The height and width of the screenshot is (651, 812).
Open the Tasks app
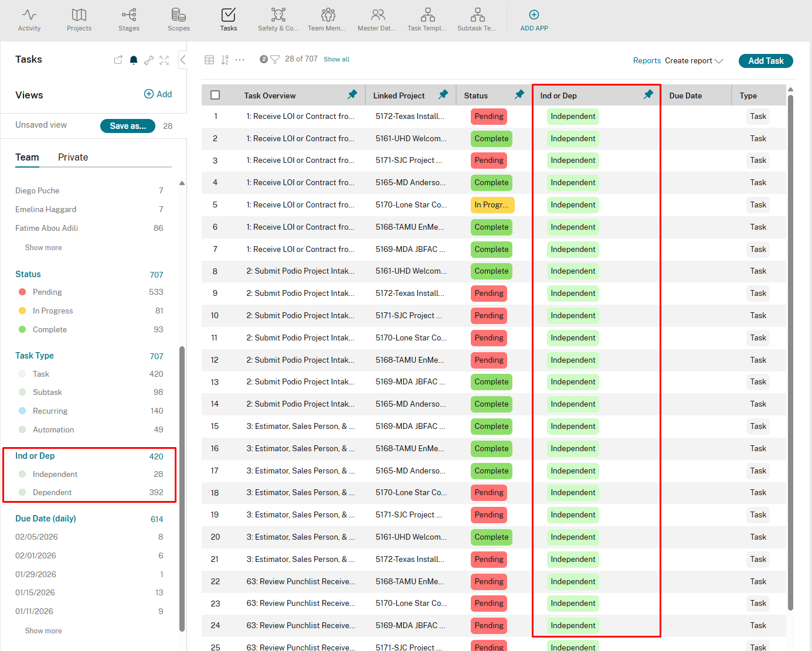pos(229,20)
